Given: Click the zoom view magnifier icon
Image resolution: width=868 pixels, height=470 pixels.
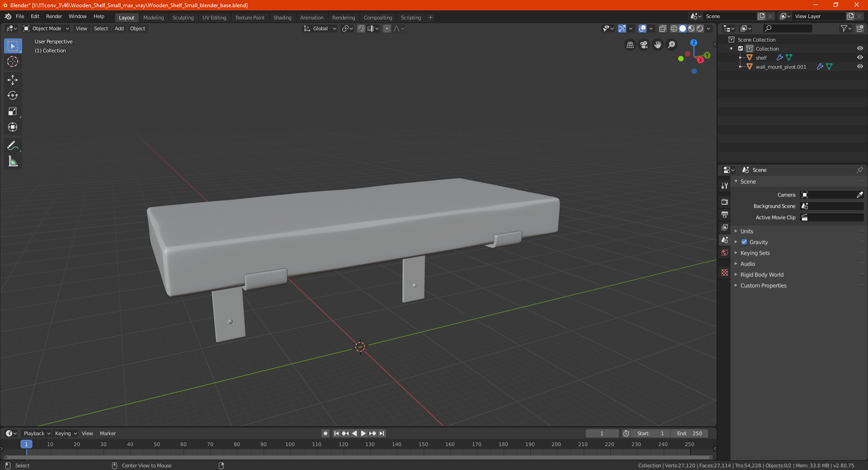Looking at the screenshot, I should (672, 45).
